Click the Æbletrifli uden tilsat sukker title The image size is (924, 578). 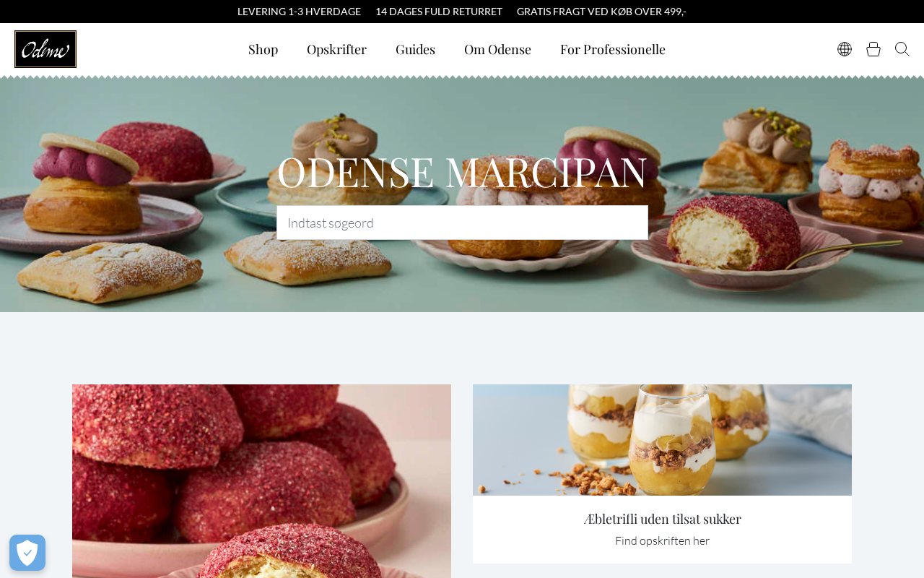coord(663,519)
